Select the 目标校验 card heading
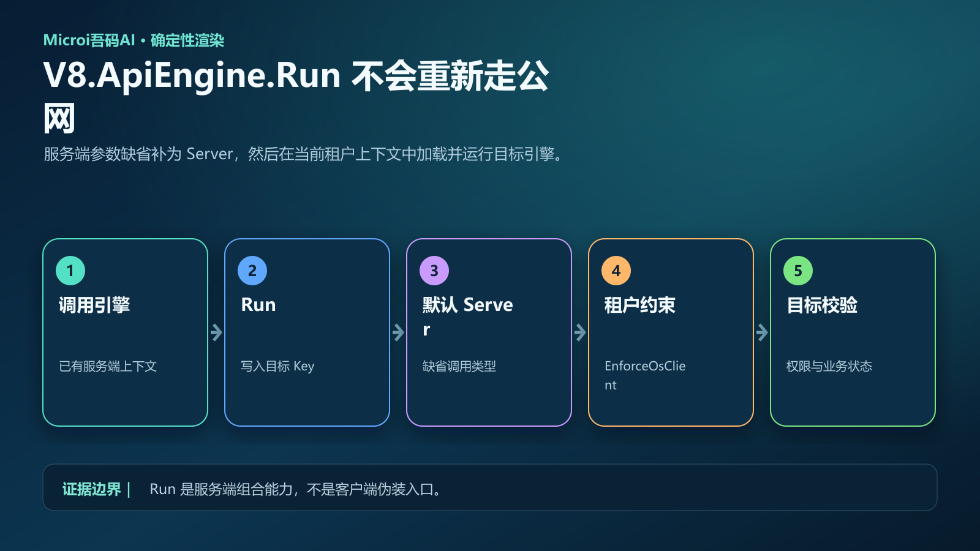This screenshot has width=980, height=551. pyautogui.click(x=822, y=305)
